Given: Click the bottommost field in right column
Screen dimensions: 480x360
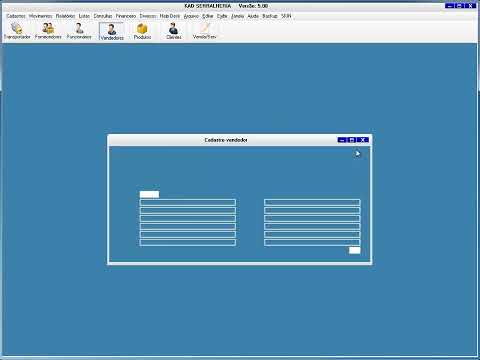Looking at the screenshot, I should click(312, 242).
